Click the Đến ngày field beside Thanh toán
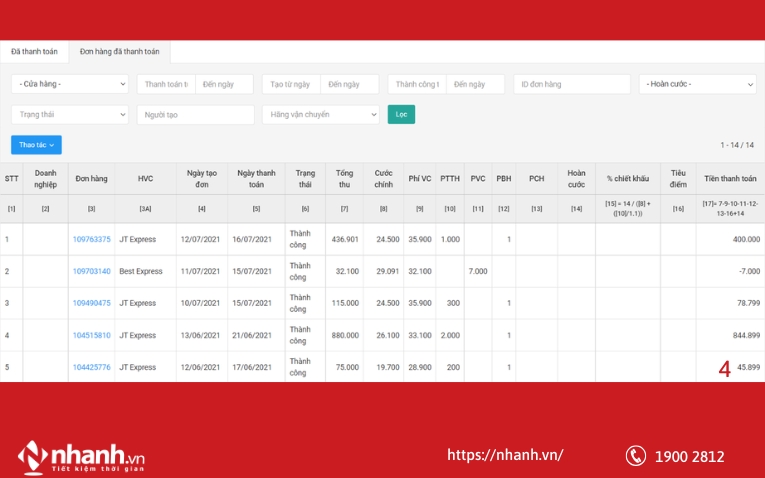The width and height of the screenshot is (765, 478). click(x=224, y=84)
